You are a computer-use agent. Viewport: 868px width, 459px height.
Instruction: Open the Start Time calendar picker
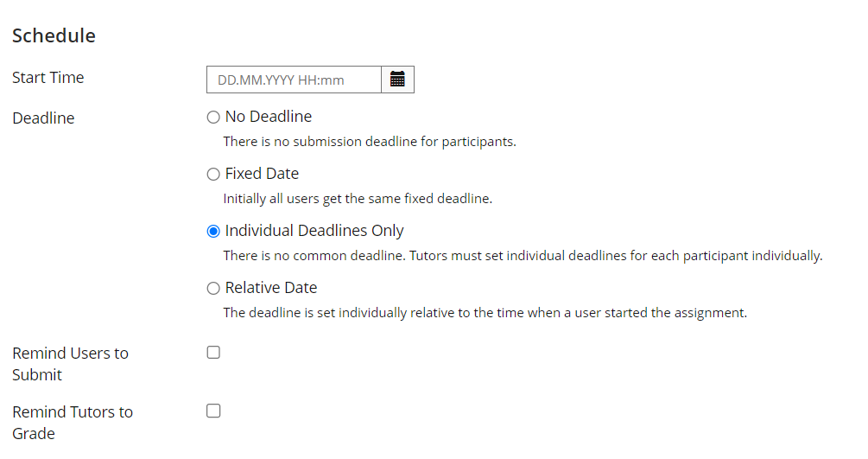pyautogui.click(x=397, y=80)
